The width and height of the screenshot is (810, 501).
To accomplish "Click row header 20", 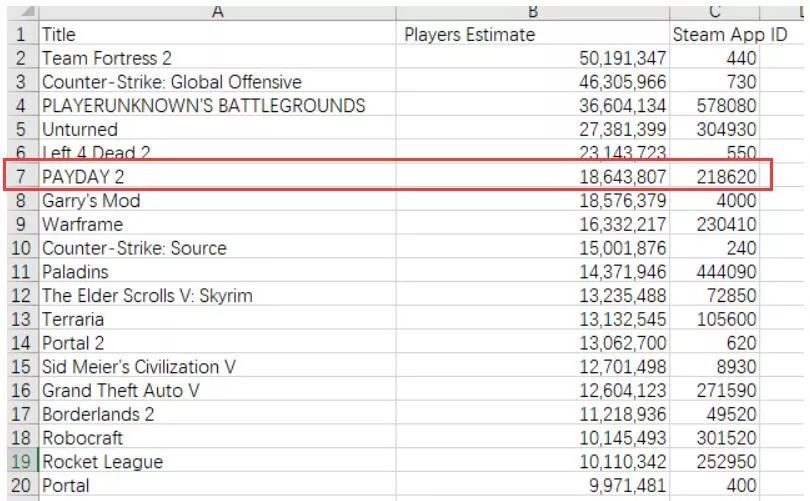I will pos(20,486).
